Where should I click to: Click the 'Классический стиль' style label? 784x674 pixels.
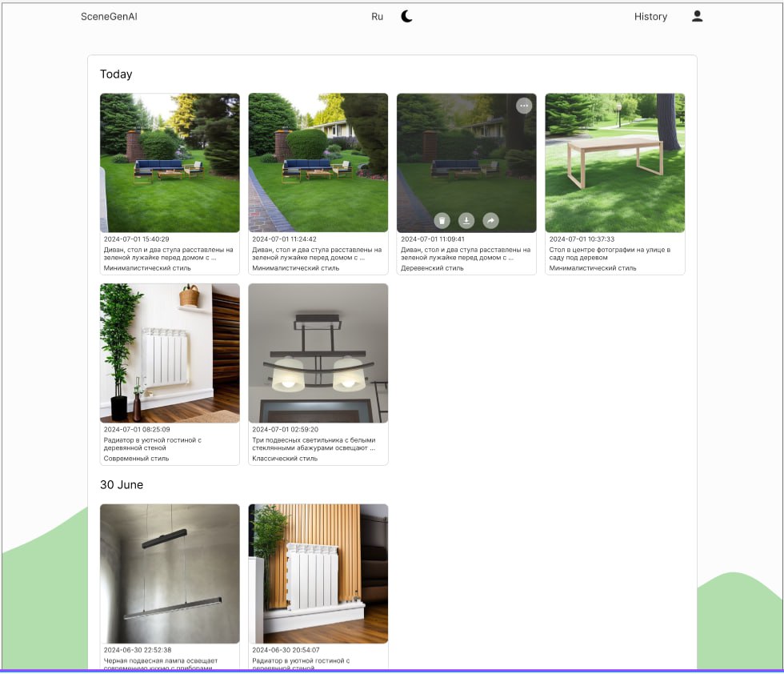point(285,459)
